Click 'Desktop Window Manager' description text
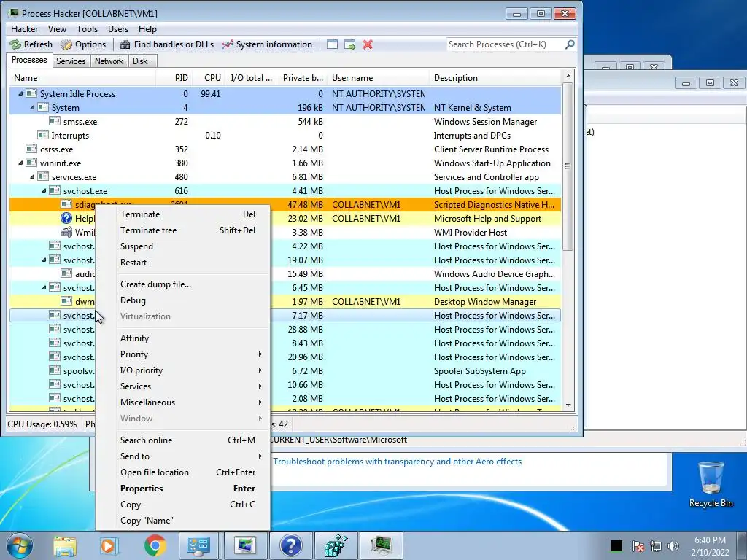747x560 pixels. [485, 301]
